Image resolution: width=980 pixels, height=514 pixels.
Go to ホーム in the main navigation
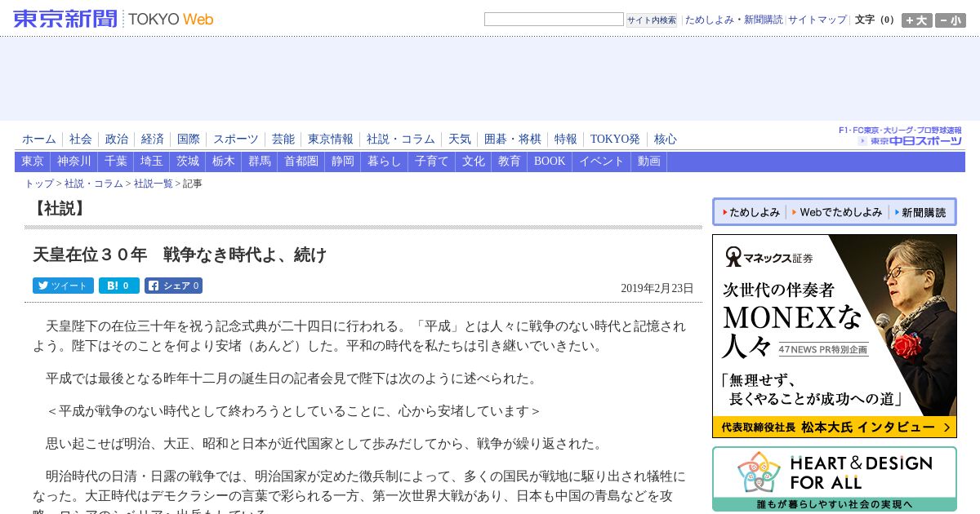click(x=39, y=140)
